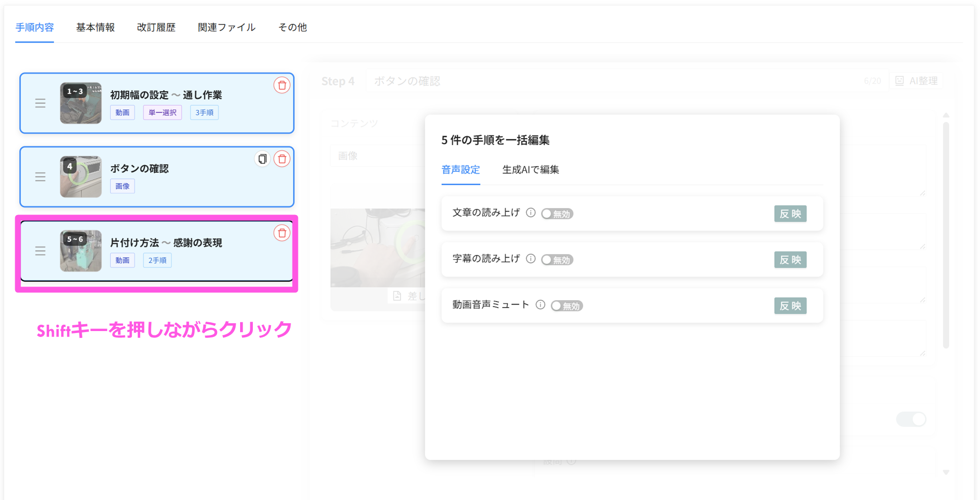Click trash icon on 片付け方法 card
Viewport: 980px width, 500px height.
tap(282, 233)
